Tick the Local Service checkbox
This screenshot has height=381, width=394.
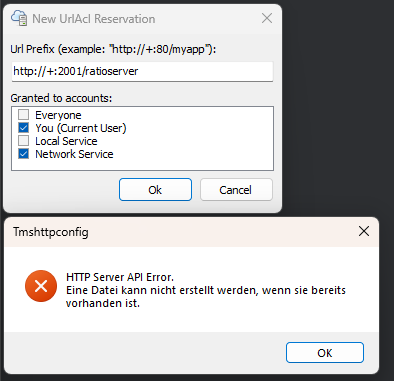point(24,141)
